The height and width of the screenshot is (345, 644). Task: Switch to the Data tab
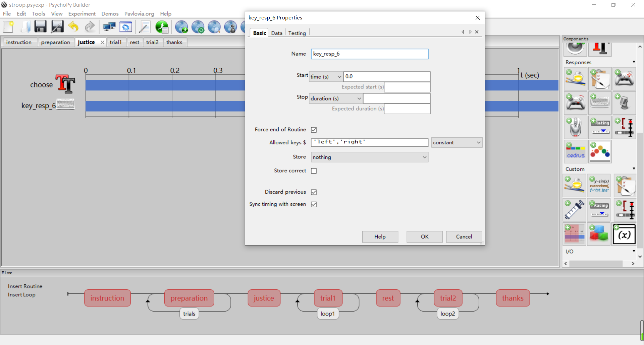click(277, 33)
